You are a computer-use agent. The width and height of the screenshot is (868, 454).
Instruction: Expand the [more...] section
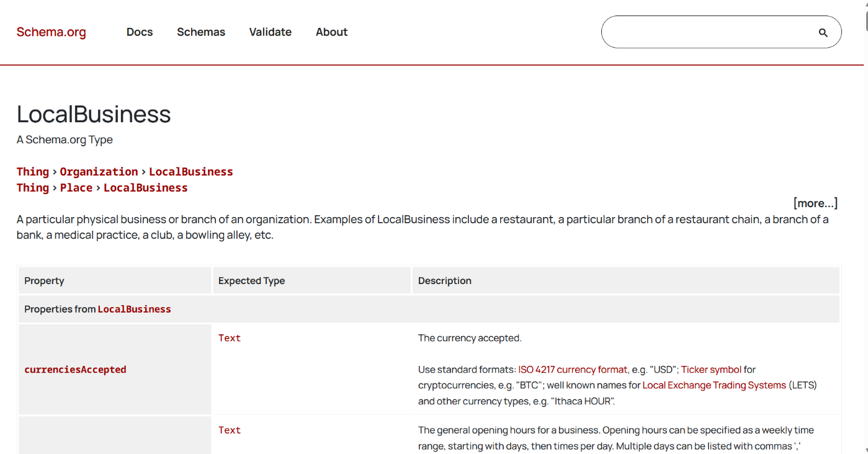tap(815, 203)
